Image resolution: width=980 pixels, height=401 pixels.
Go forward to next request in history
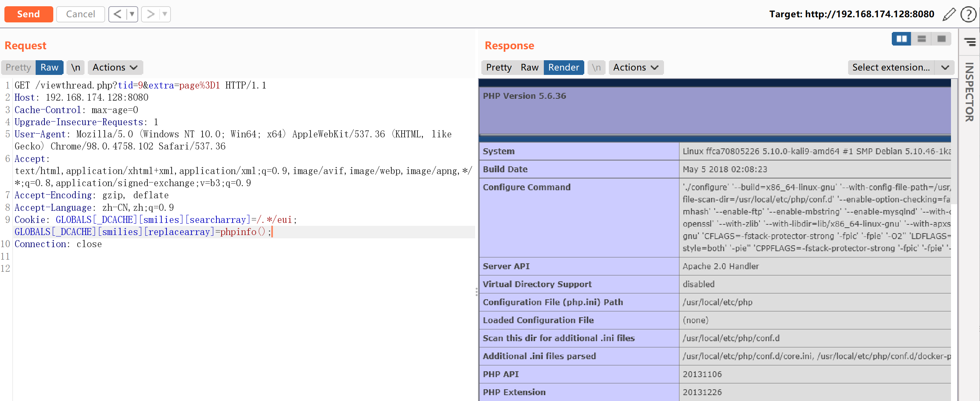(151, 14)
